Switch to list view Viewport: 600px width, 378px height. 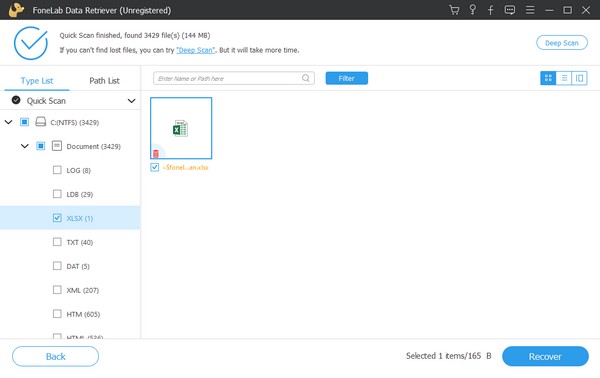tap(564, 78)
